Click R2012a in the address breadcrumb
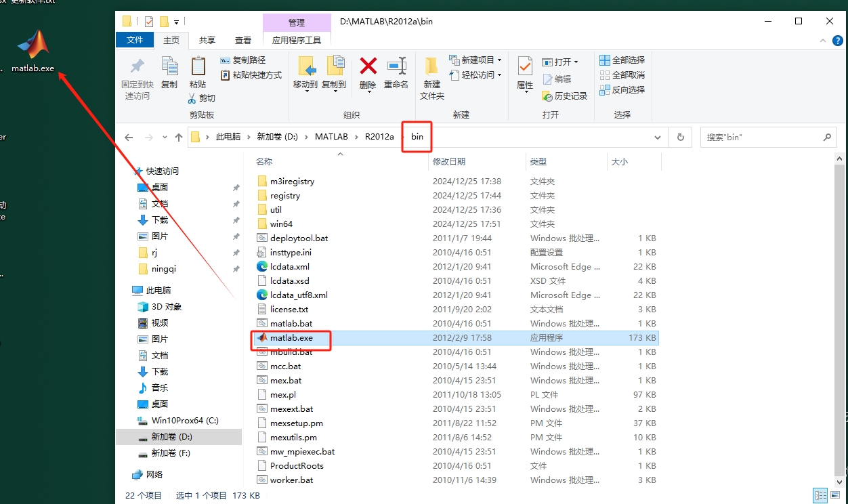 pyautogui.click(x=379, y=137)
